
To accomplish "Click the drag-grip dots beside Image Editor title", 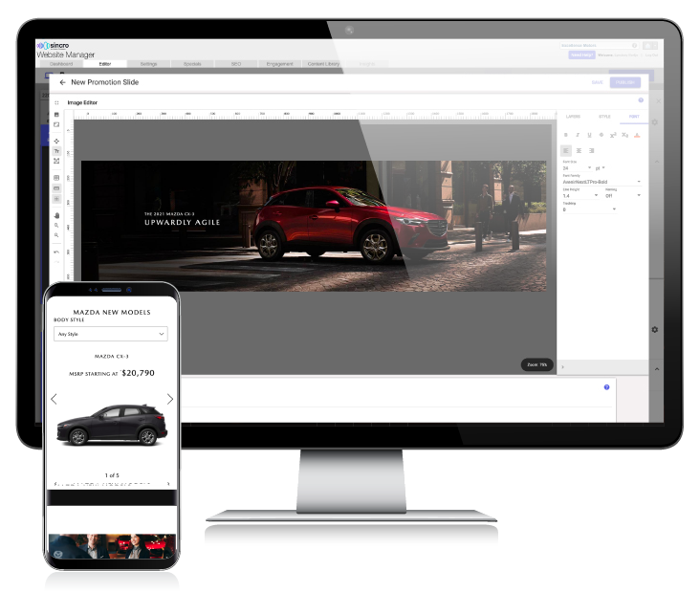I will click(56, 102).
